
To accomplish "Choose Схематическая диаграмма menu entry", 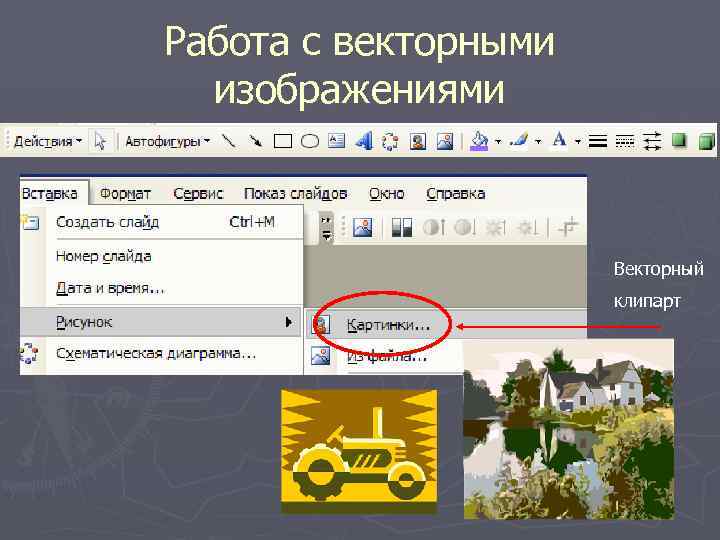I will pos(162,354).
